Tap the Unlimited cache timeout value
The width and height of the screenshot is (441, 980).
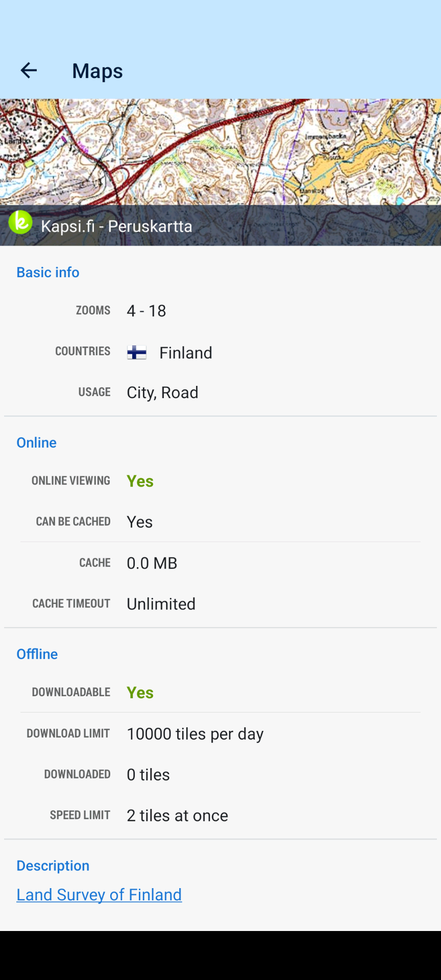[x=161, y=604]
